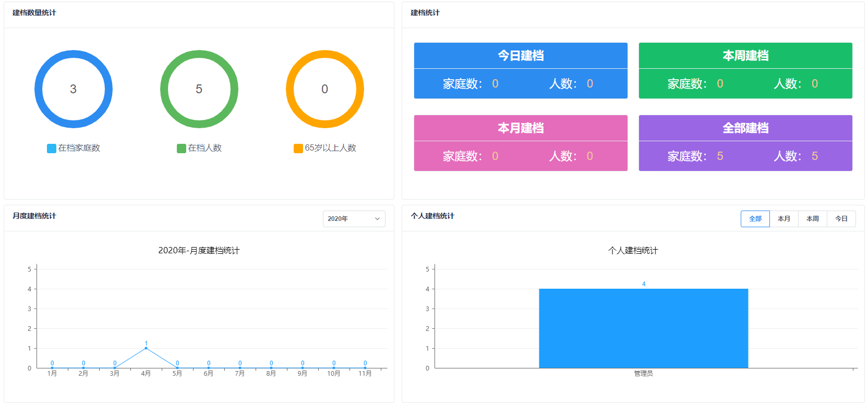Click the blue 管理员 bar in chart
868x407 pixels.
643,328
